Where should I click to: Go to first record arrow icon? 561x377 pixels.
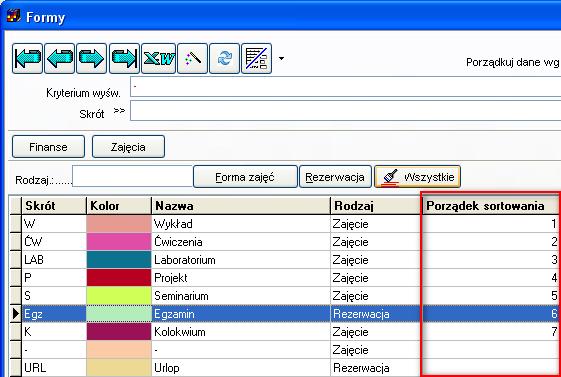click(28, 58)
